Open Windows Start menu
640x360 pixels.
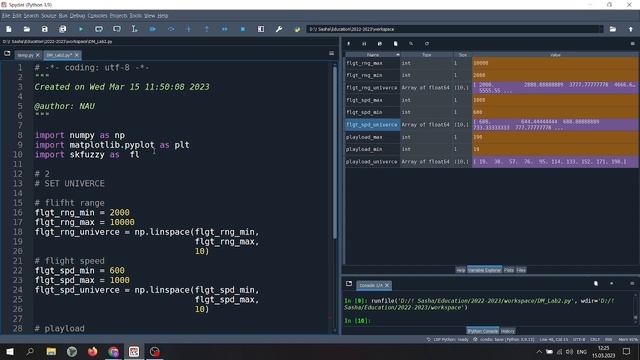pos(9,351)
